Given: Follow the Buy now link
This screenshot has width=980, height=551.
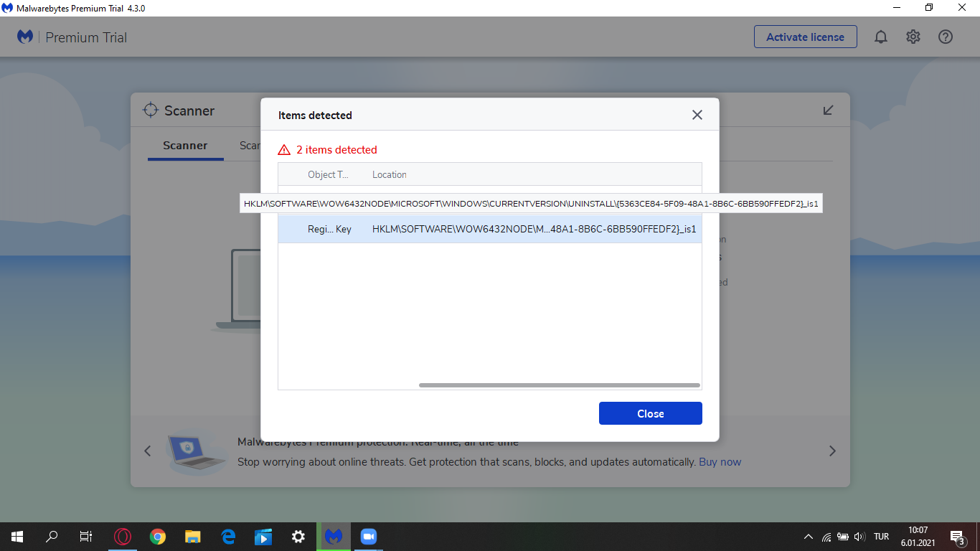Looking at the screenshot, I should [720, 462].
